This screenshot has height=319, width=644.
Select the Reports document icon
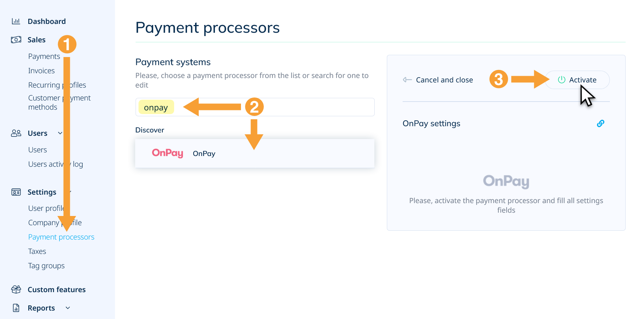(x=16, y=308)
